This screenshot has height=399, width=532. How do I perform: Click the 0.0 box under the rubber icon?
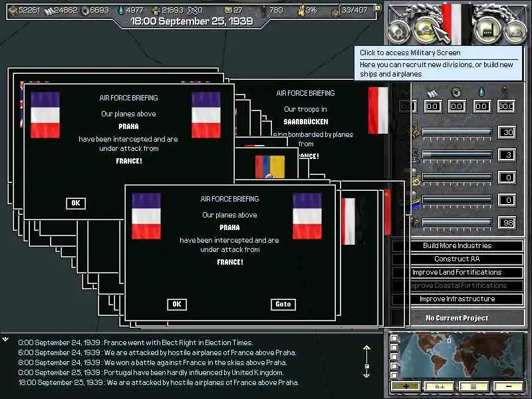coord(457,106)
